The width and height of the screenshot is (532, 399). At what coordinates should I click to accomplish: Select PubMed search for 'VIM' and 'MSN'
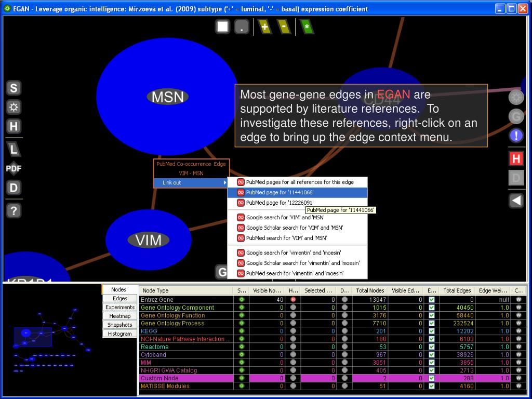point(297,238)
